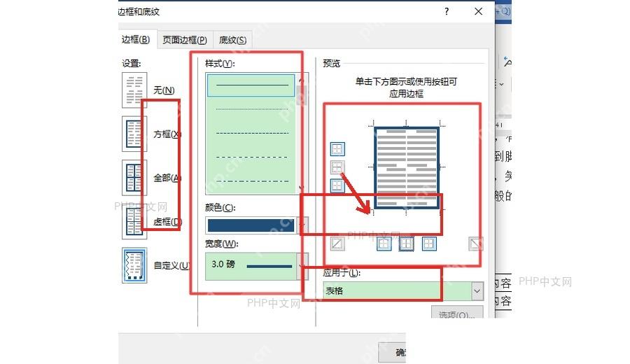This screenshot has width=630, height=364.
Task: Select the 虚框(D) grid border setting
Action: point(134,221)
